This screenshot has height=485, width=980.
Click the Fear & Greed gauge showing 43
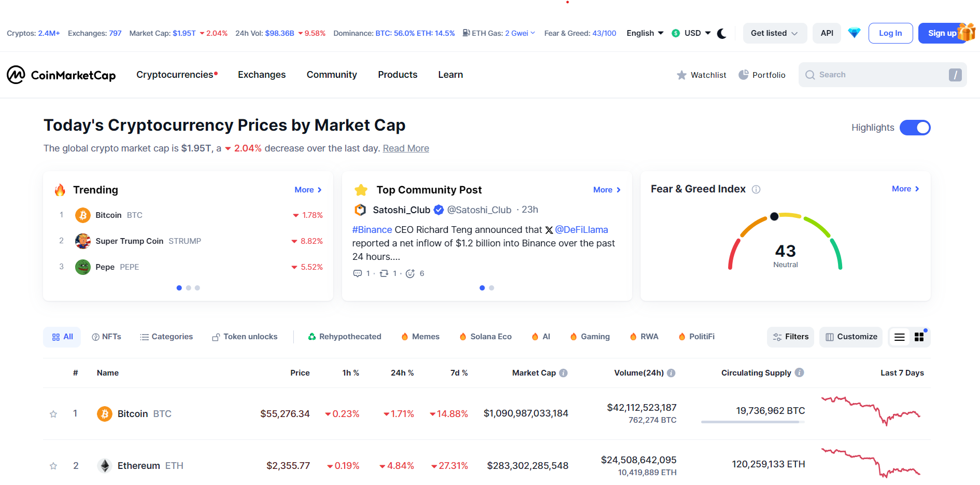[785, 241]
